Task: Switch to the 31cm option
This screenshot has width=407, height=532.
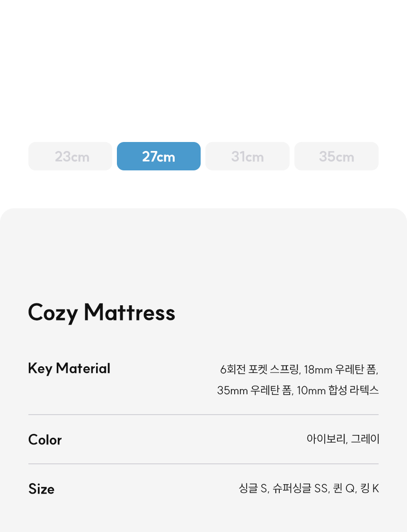Action: pos(248,156)
